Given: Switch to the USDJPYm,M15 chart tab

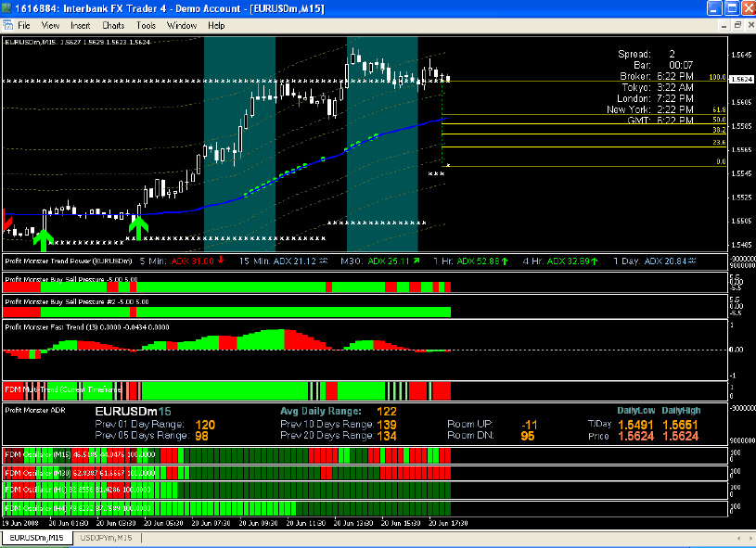Looking at the screenshot, I should 106,538.
